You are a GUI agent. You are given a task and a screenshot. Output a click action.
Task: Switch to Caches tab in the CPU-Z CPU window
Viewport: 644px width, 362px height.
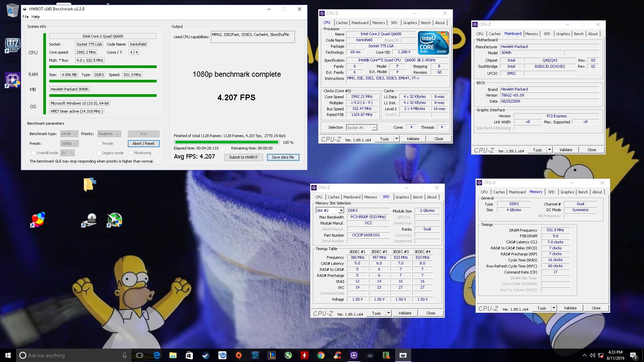[341, 23]
